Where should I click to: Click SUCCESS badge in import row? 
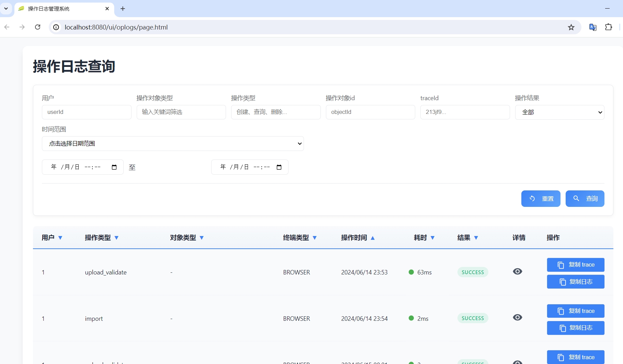pyautogui.click(x=473, y=318)
